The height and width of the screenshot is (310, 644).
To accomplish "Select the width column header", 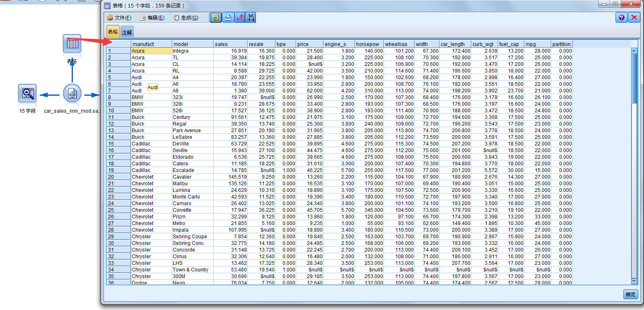I will point(427,44).
